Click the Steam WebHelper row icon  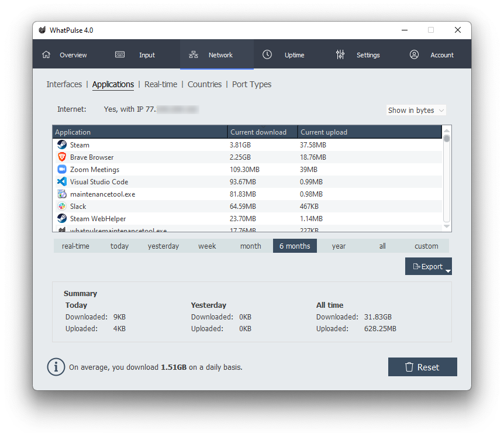62,218
